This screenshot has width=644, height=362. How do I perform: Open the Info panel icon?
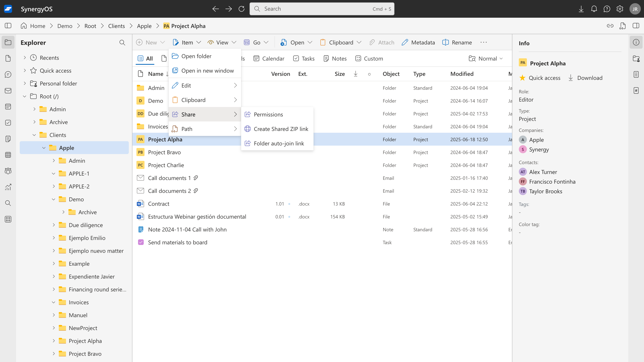(636, 42)
